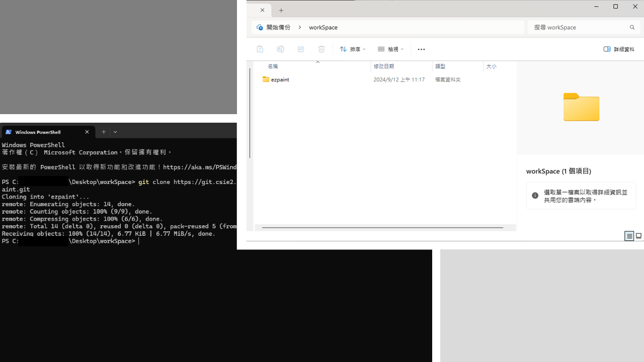The height and width of the screenshot is (362, 644).
Task: Add a new File Explorer tab
Action: coord(281,11)
